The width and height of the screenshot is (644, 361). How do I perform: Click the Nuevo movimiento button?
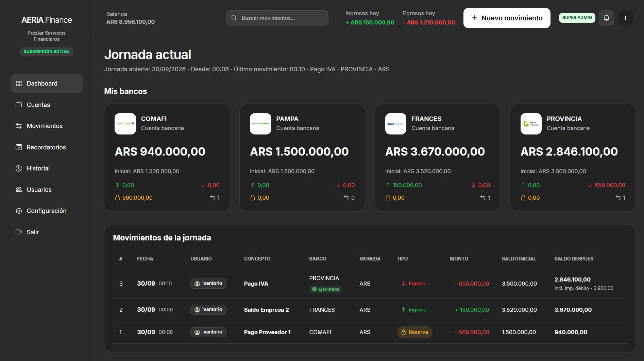coord(507,18)
